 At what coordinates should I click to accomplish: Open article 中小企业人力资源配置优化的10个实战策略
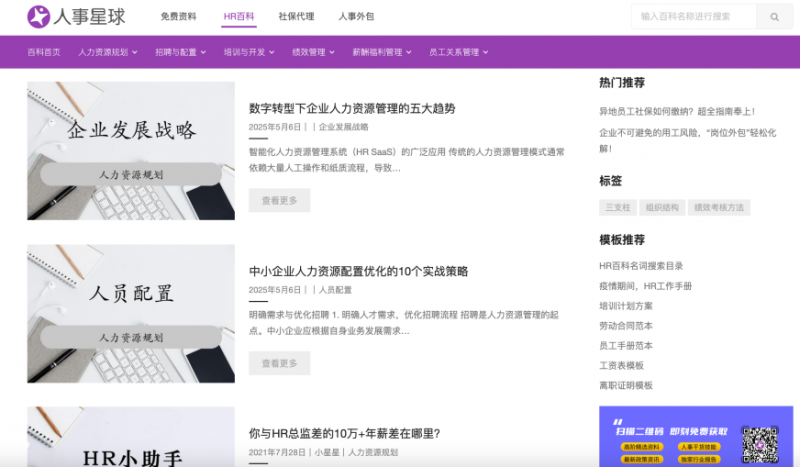coord(358,271)
